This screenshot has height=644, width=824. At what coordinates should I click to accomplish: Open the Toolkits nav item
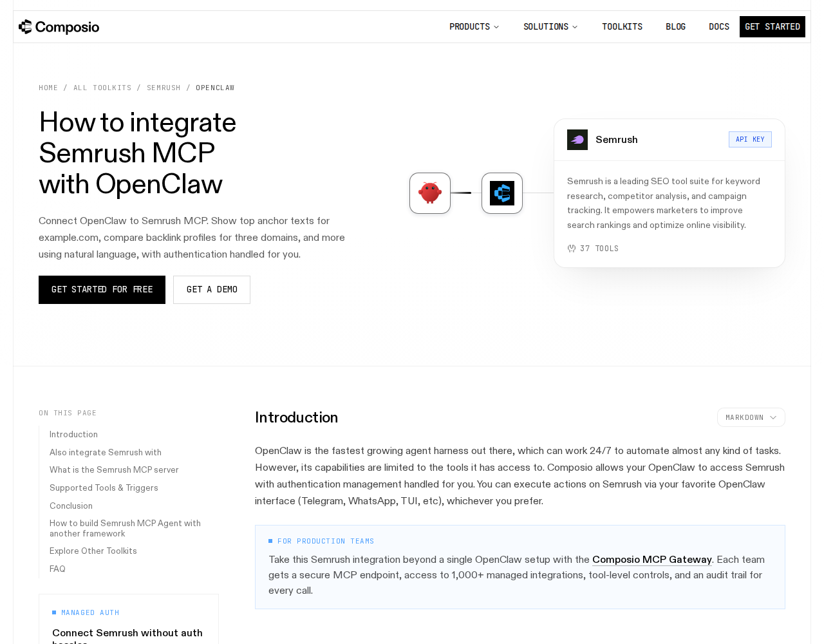point(622,26)
